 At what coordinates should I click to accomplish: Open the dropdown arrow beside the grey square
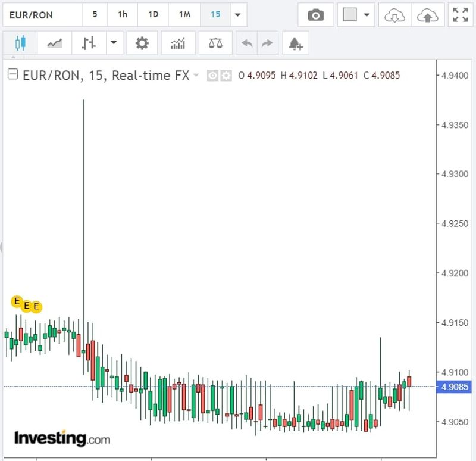coord(366,15)
